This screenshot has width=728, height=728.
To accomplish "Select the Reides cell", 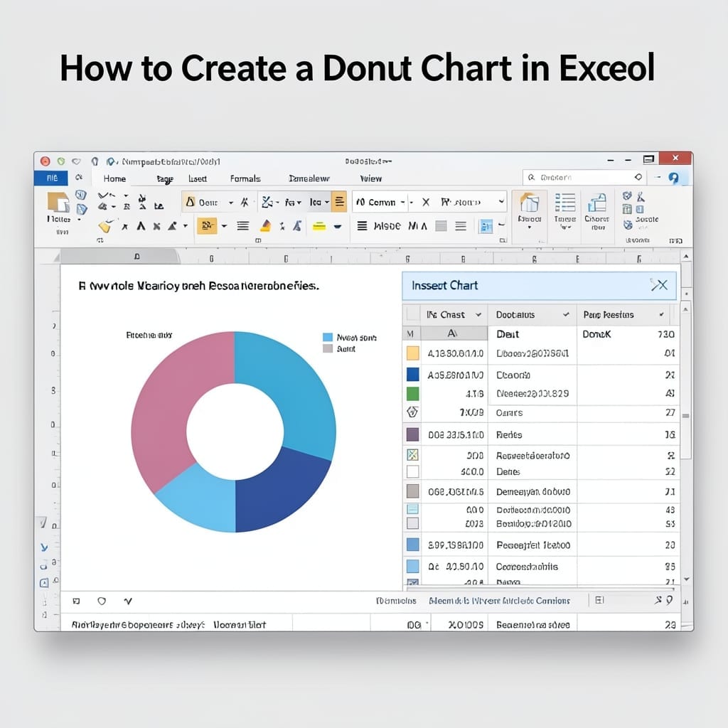I will [532, 434].
